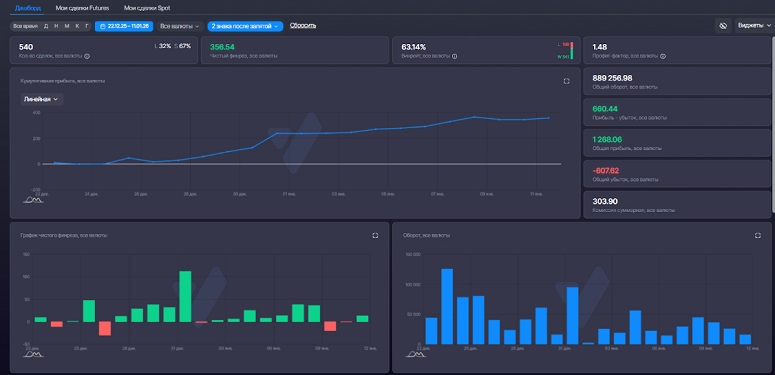The height and width of the screenshot is (375, 775).
Task: Show info tooltip next to winrate label
Action: pyautogui.click(x=455, y=56)
